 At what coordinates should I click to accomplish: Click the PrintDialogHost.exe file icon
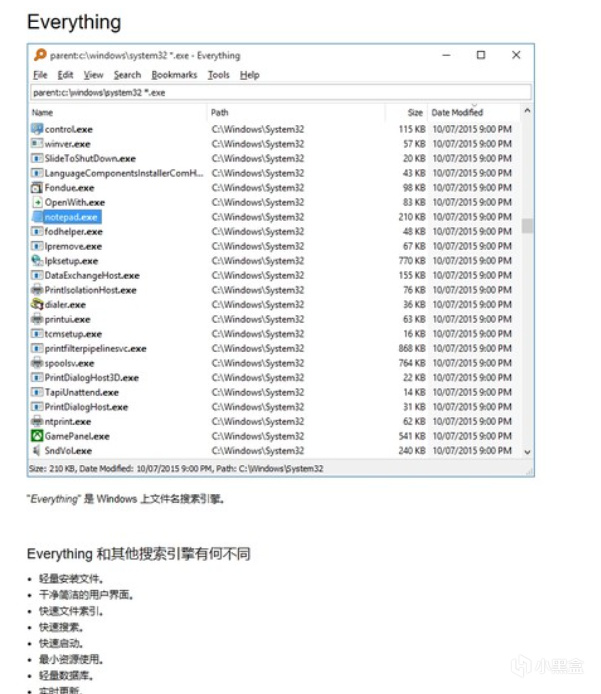37,407
